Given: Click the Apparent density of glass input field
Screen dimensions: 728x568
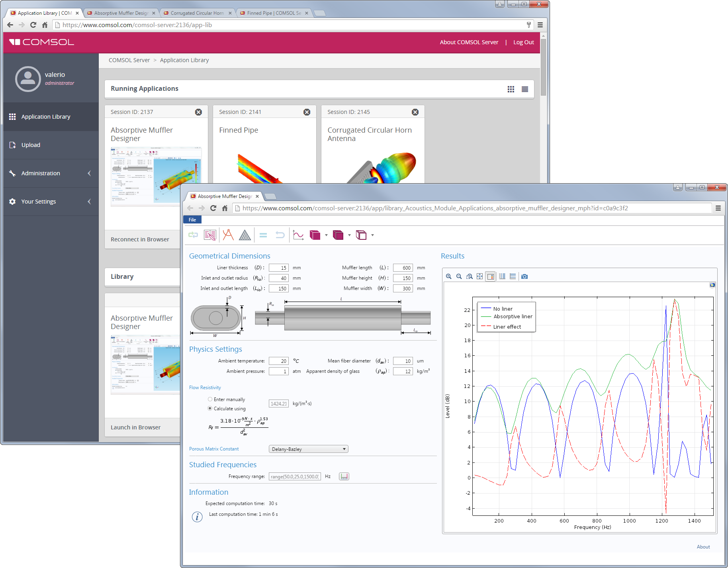Looking at the screenshot, I should (x=403, y=371).
